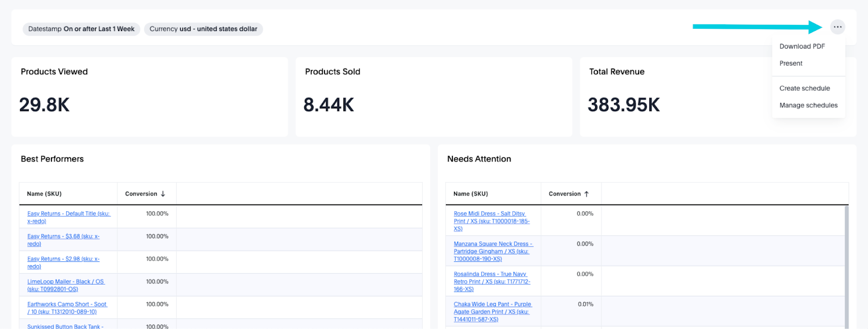This screenshot has height=329, width=868.
Task: Open Manage schedules from the menu
Action: pyautogui.click(x=808, y=105)
